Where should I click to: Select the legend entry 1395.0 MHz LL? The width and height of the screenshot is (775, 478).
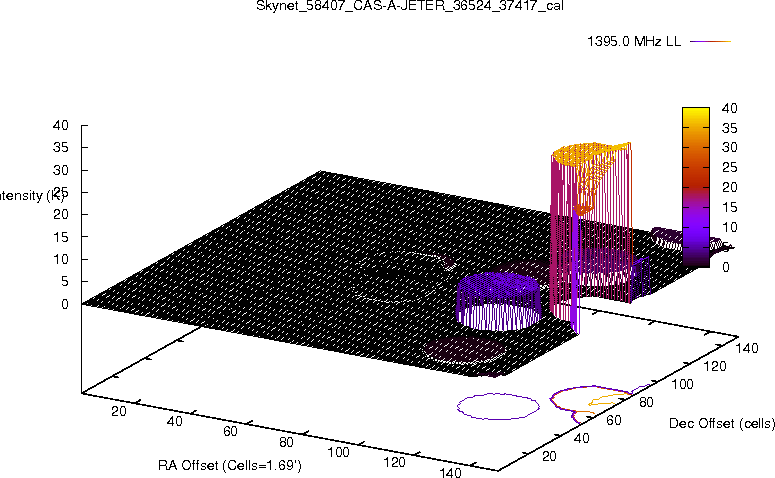pos(634,42)
